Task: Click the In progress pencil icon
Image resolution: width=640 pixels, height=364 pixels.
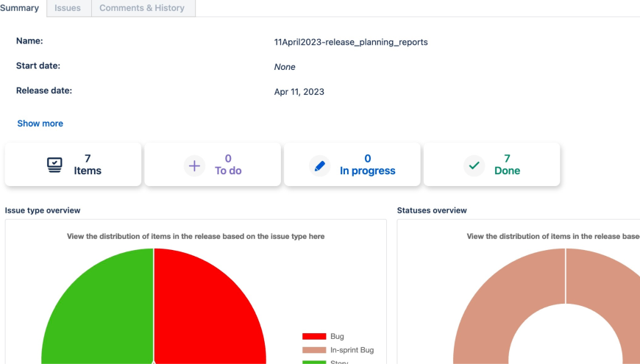Action: [x=319, y=165]
